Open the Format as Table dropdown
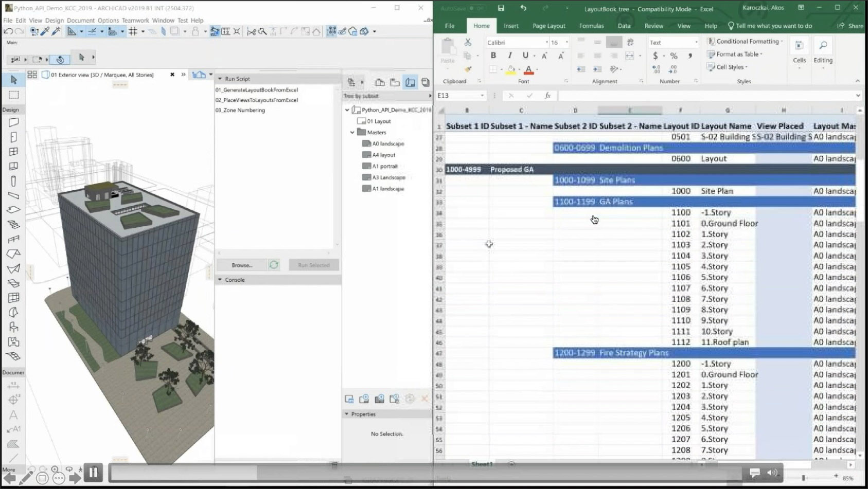Image resolution: width=868 pixels, height=489 pixels. pyautogui.click(x=735, y=54)
